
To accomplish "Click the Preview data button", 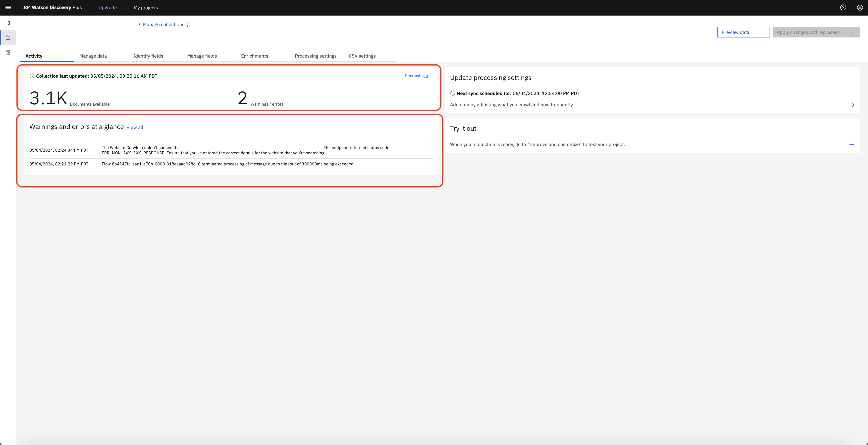I will tap(743, 32).
